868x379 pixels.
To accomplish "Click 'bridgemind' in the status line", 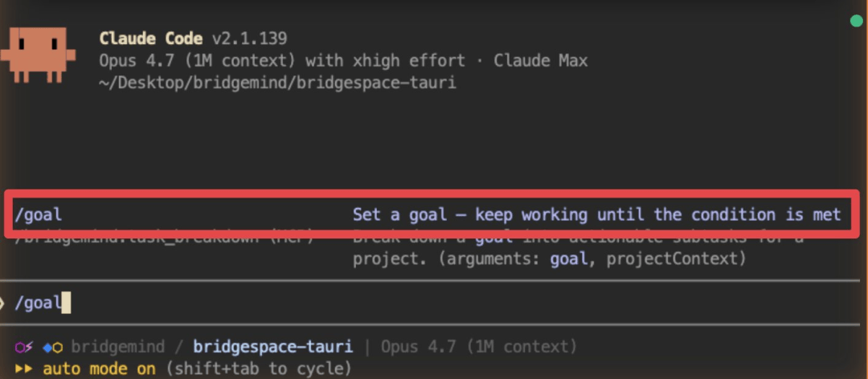I will tap(118, 348).
